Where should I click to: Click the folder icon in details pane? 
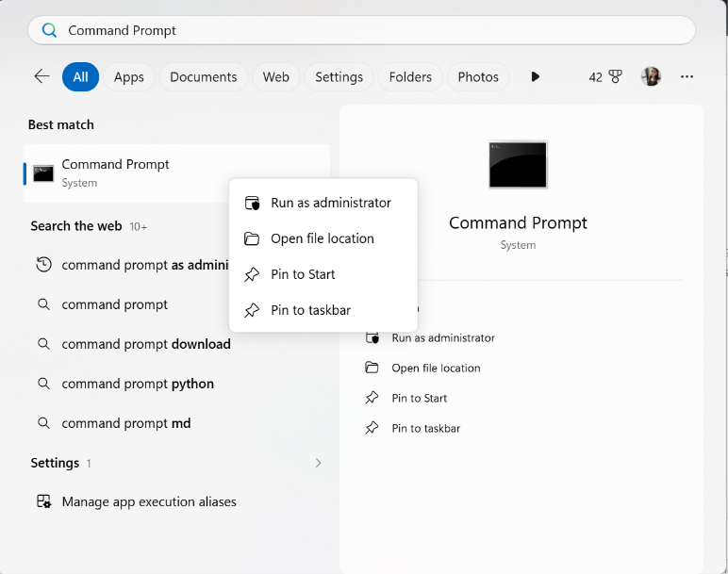[x=372, y=368]
